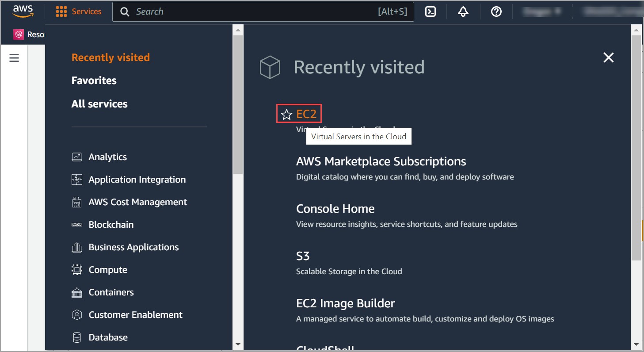Click the AWS Cost Management icon
644x352 pixels.
77,202
